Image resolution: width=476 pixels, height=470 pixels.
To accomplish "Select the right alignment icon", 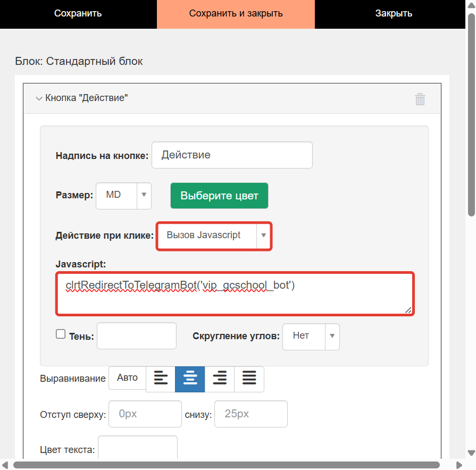I will (220, 379).
